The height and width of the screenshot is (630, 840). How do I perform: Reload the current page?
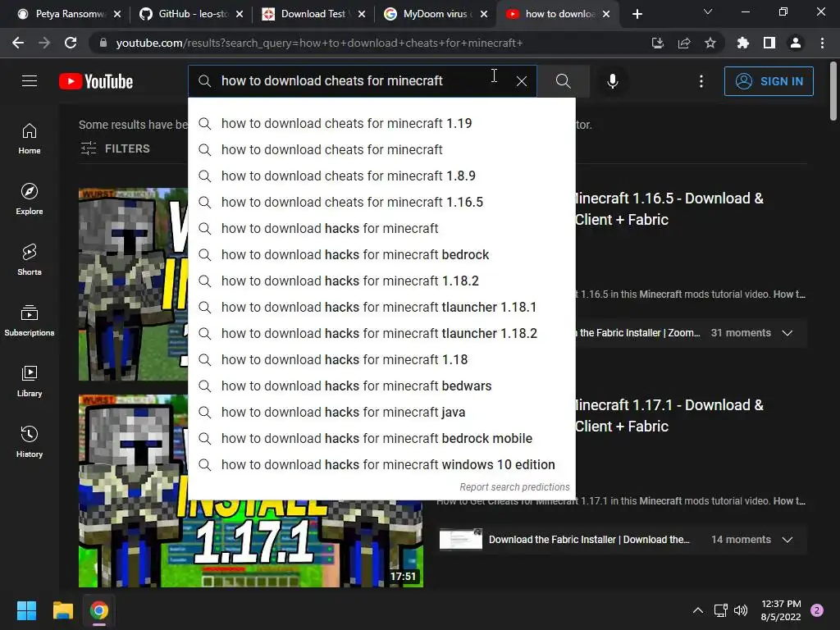71,43
